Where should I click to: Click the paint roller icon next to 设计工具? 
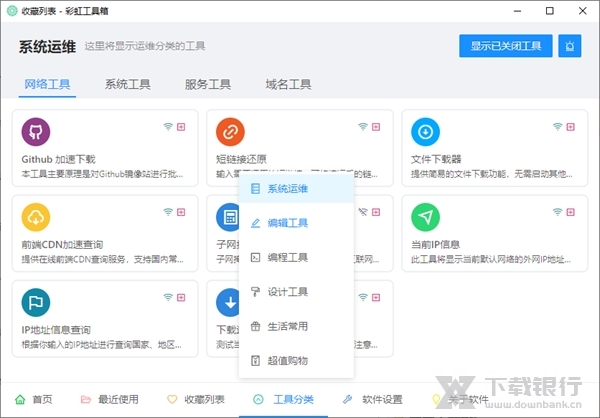[x=255, y=292]
